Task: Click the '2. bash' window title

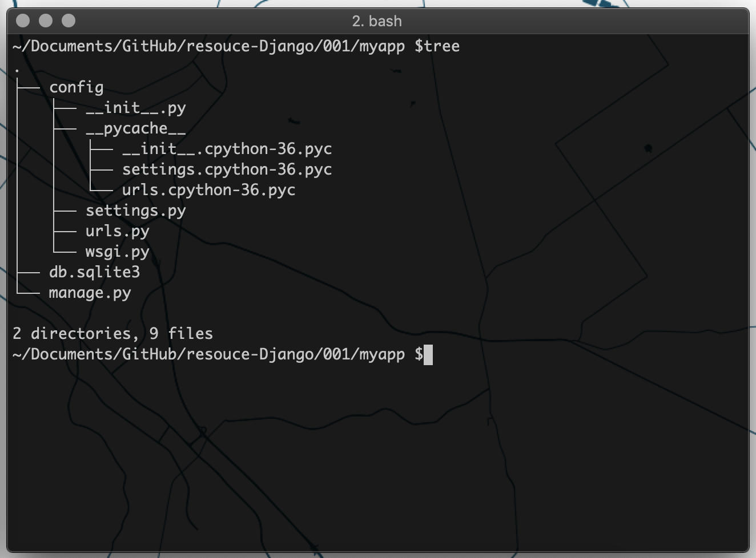Action: click(377, 21)
